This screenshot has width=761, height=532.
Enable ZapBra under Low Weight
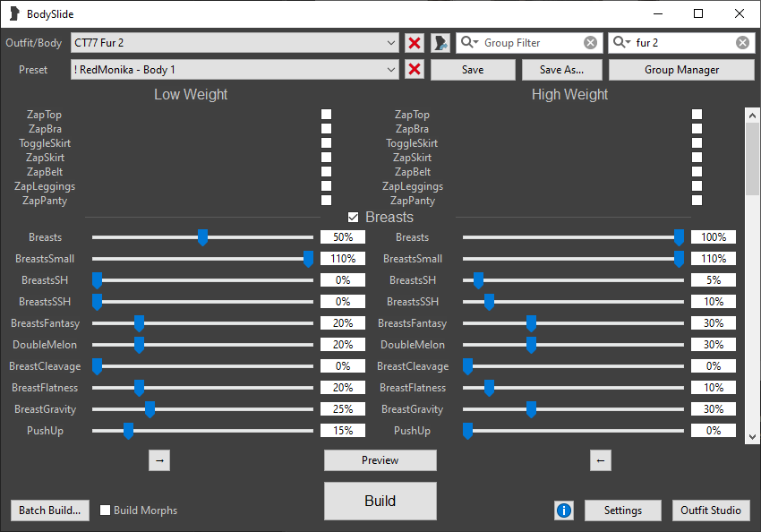tap(326, 128)
